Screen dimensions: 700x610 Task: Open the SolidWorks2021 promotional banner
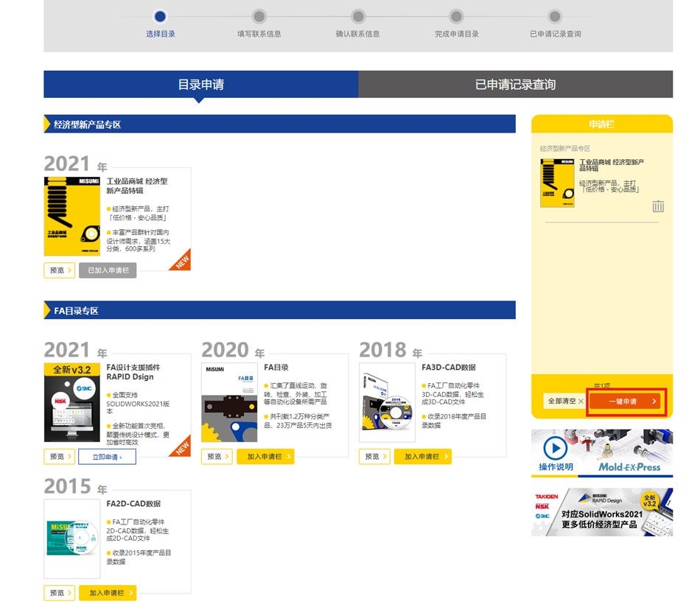click(602, 512)
